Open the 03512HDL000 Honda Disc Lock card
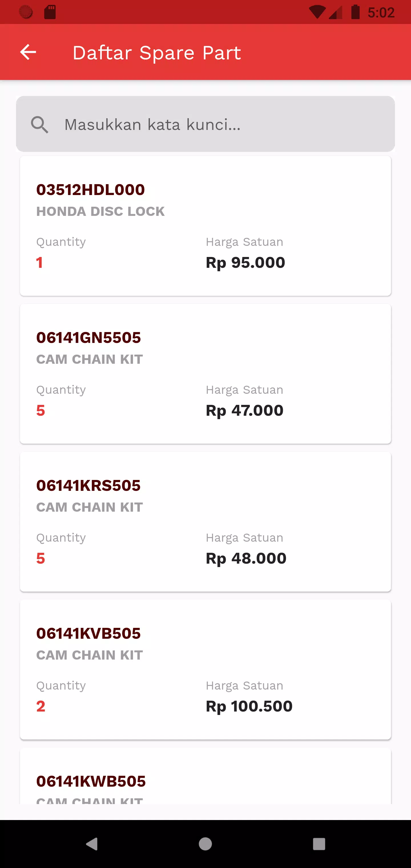 205,226
